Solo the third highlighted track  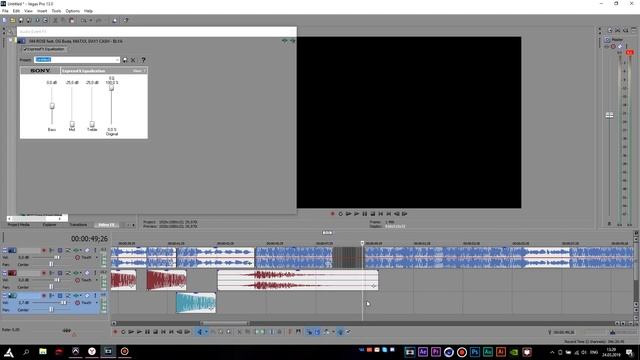click(95, 296)
